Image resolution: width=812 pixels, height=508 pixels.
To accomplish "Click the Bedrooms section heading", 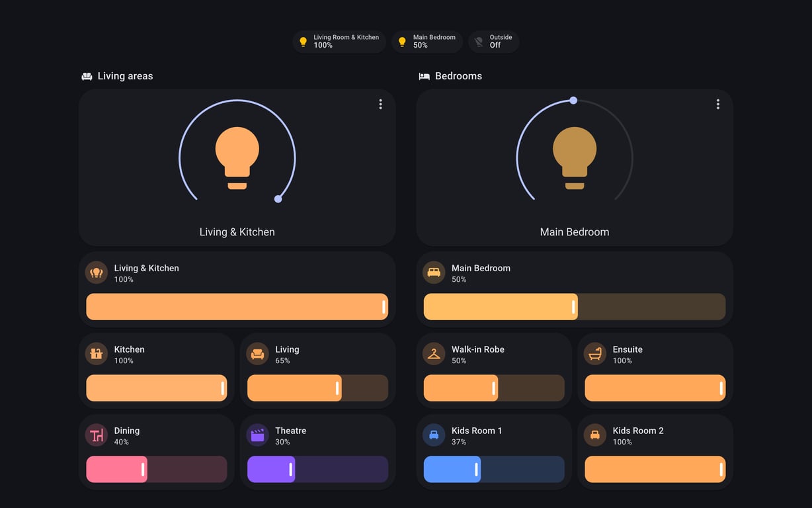I will coord(458,76).
